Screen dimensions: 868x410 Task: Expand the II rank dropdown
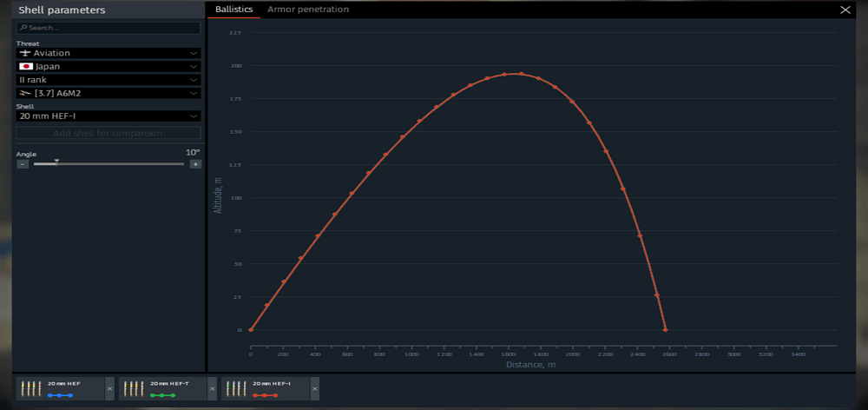(108, 80)
